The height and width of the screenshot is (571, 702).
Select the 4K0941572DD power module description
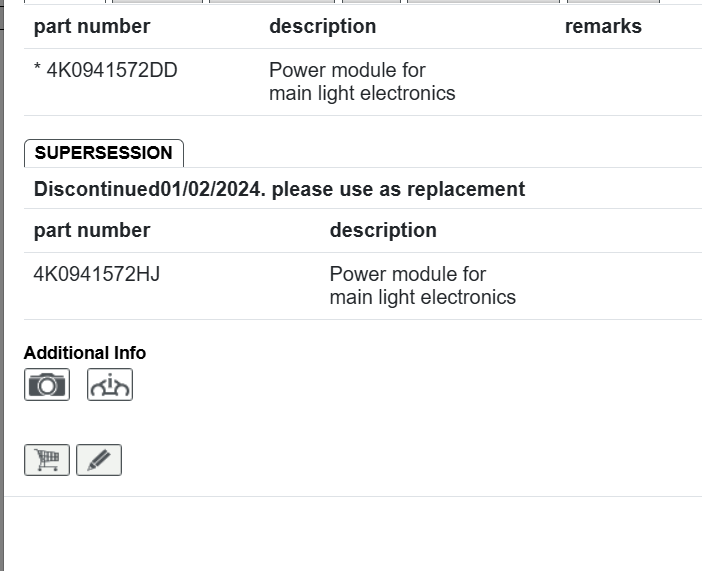[361, 82]
